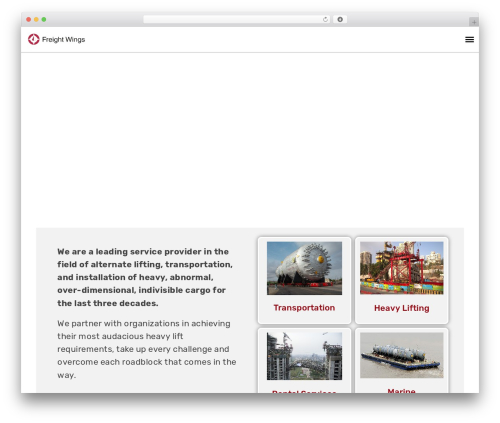Open a new tab with the plus button
This screenshot has width=500, height=423.
coord(474,22)
